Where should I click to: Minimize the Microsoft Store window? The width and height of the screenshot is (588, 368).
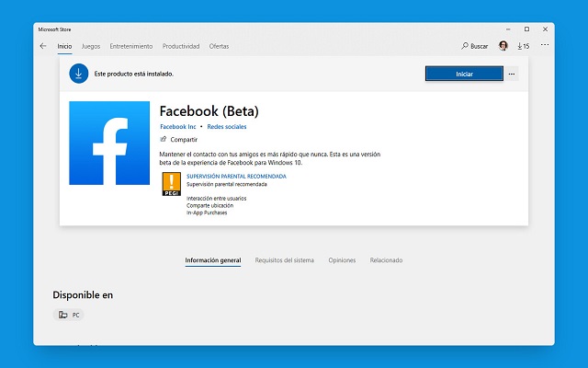coord(508,29)
